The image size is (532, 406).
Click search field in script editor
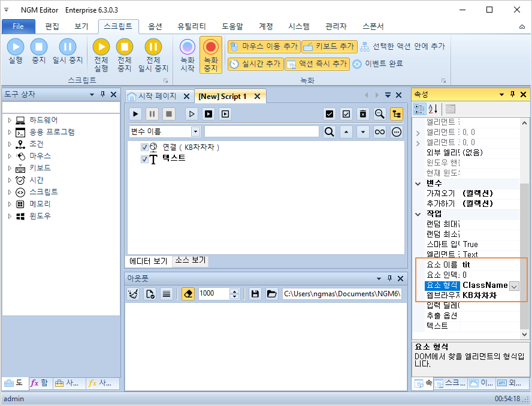262,132
